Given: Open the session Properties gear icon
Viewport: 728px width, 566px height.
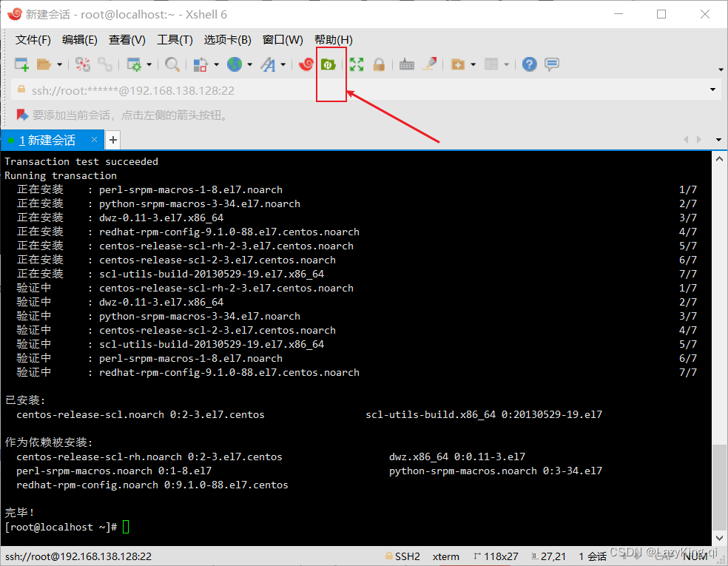Looking at the screenshot, I should pos(134,64).
